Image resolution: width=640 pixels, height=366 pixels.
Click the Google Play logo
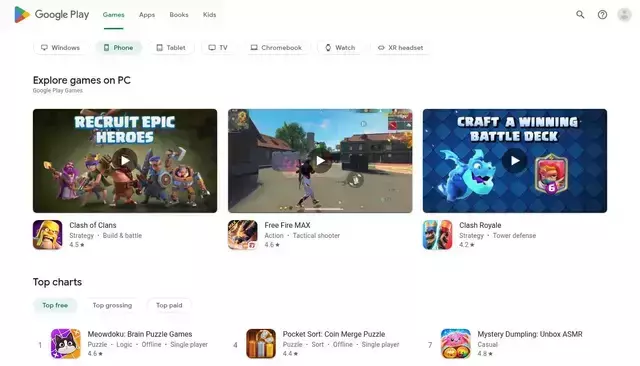(51, 15)
